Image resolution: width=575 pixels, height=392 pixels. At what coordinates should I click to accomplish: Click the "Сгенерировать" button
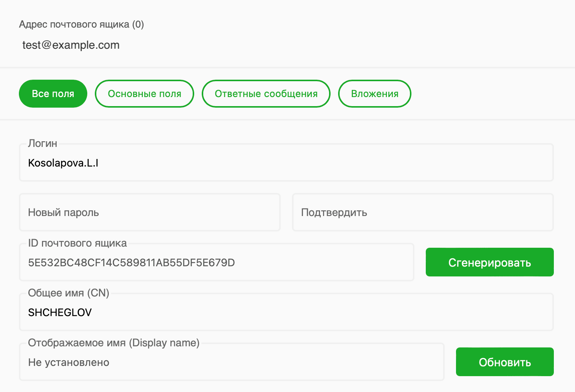490,262
